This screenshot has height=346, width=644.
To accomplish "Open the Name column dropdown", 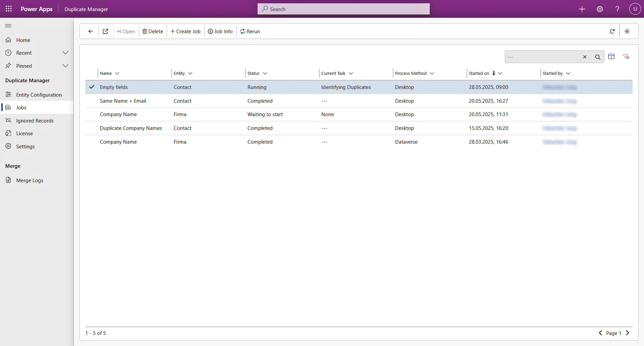I will pos(117,73).
